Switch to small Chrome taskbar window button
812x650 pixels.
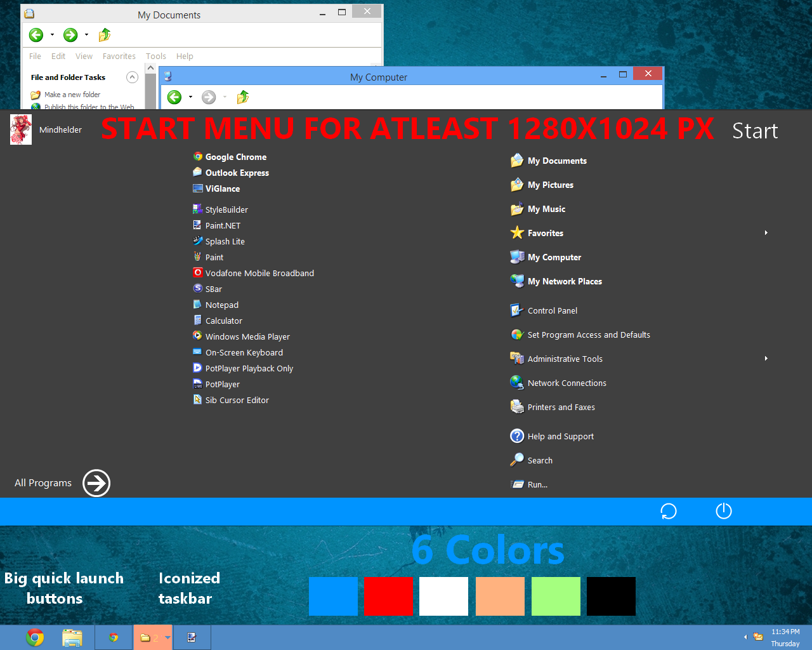pos(114,637)
